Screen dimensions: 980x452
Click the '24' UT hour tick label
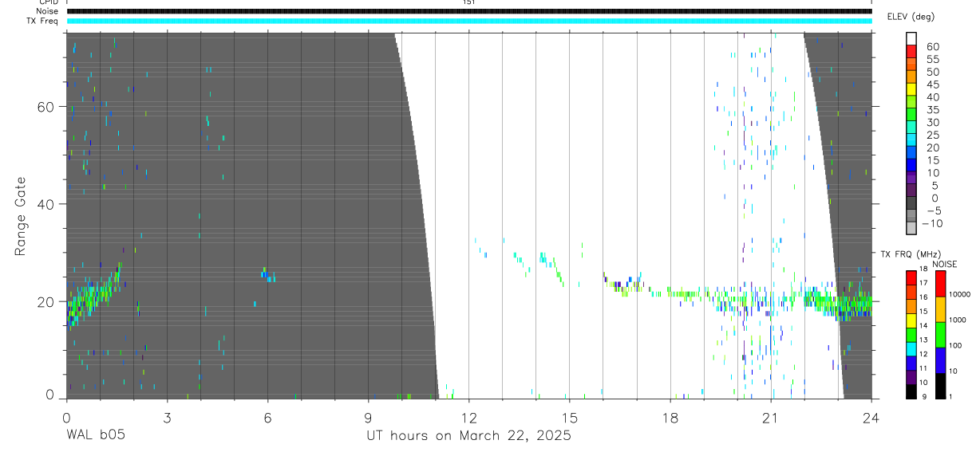[871, 418]
